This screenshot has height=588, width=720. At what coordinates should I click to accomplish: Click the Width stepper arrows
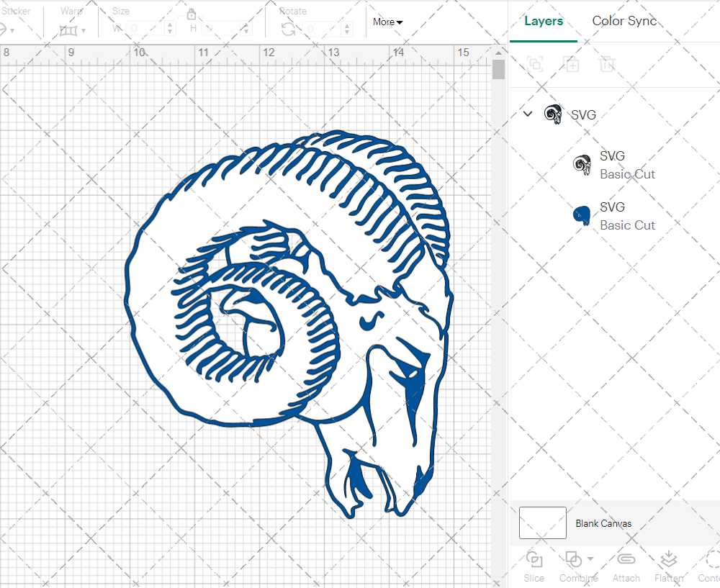pos(170,29)
